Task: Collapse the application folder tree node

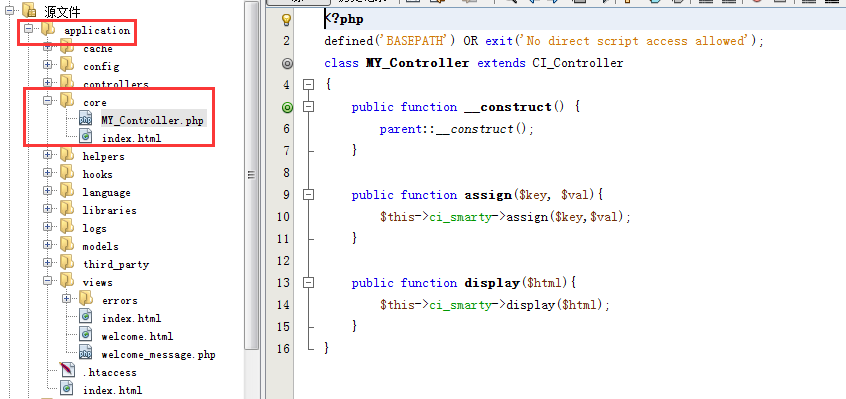Action: [29, 30]
